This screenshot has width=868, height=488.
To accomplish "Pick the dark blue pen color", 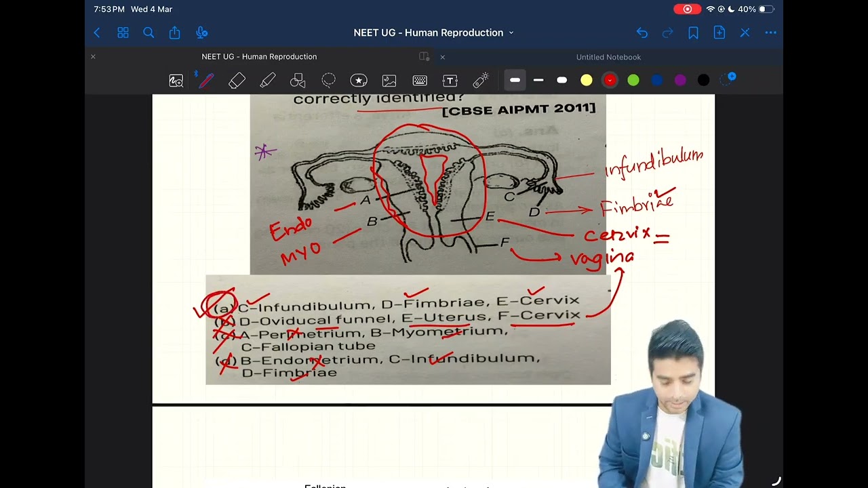I will [x=657, y=80].
